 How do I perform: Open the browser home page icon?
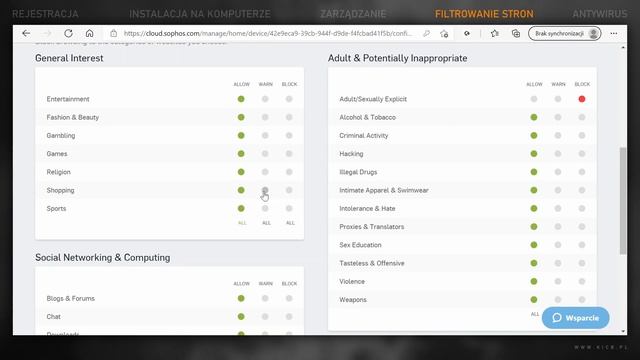click(89, 33)
